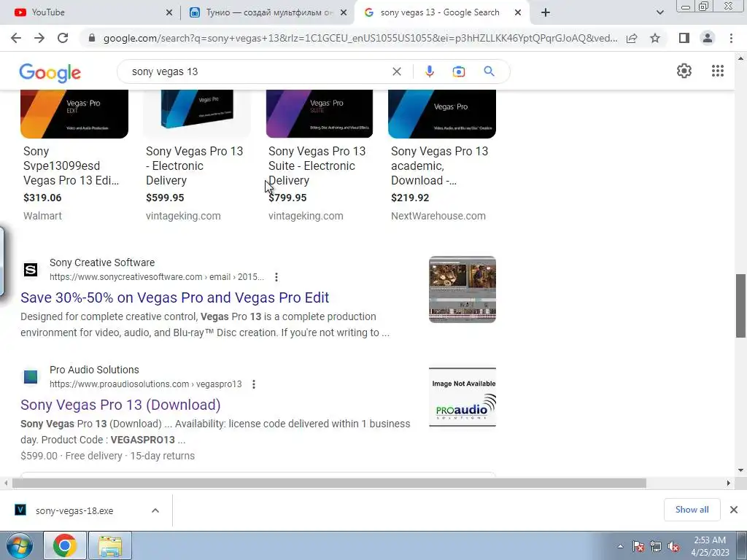The image size is (747, 560).
Task: Open Chrome from the taskbar
Action: click(x=65, y=545)
